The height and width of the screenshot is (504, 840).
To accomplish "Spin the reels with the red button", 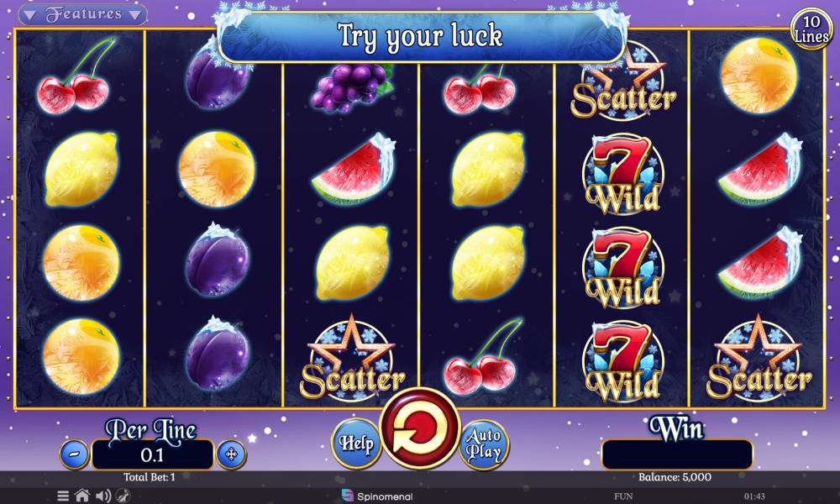I will click(x=421, y=428).
